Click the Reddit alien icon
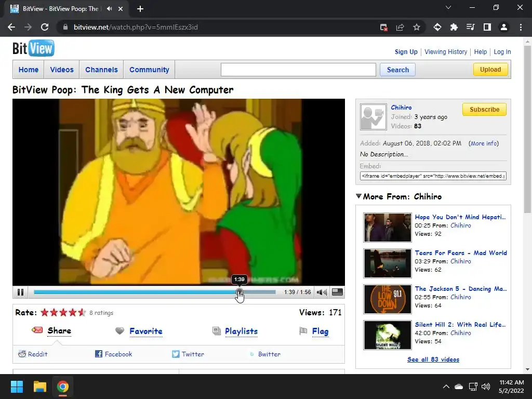The height and width of the screenshot is (399, 532). 22,354
